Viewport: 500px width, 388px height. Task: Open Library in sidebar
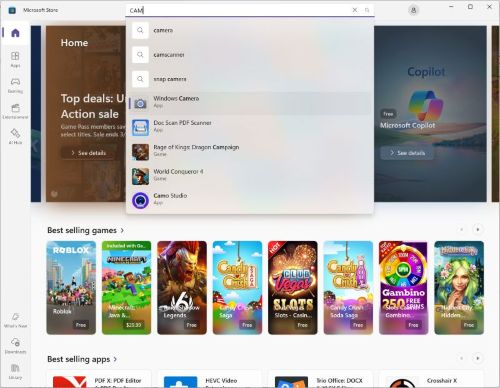coord(15,371)
